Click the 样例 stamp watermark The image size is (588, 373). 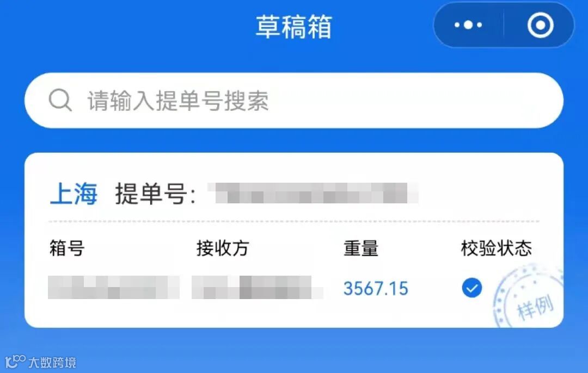point(529,296)
